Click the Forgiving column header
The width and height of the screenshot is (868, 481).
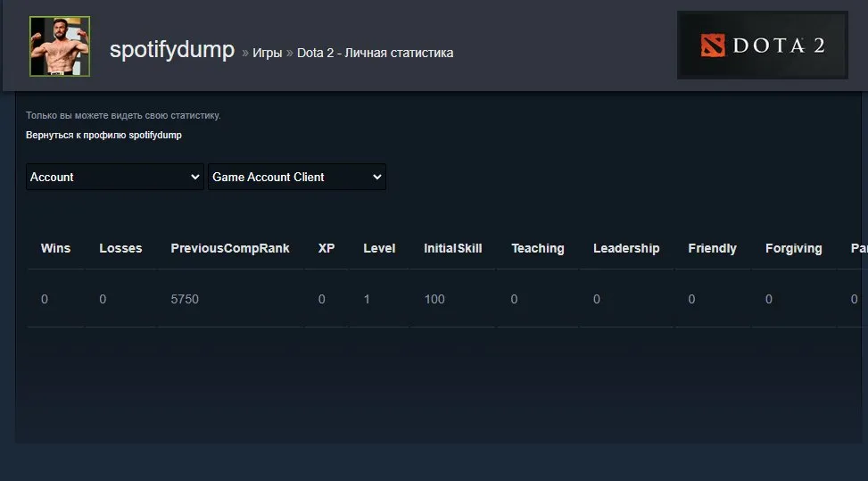(793, 248)
